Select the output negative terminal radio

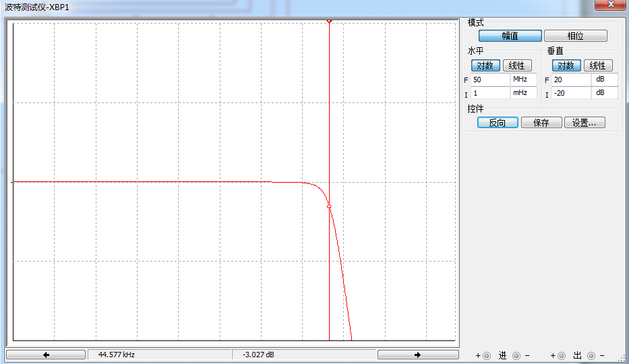point(591,356)
